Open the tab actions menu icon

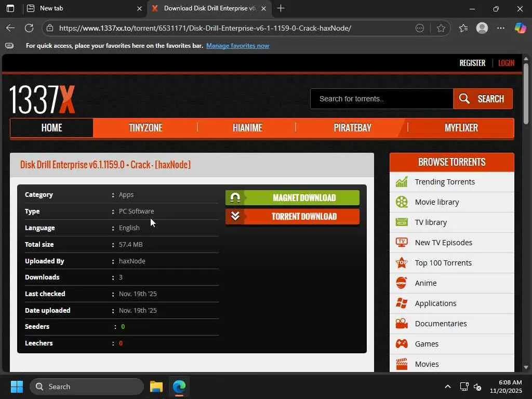[x=10, y=8]
